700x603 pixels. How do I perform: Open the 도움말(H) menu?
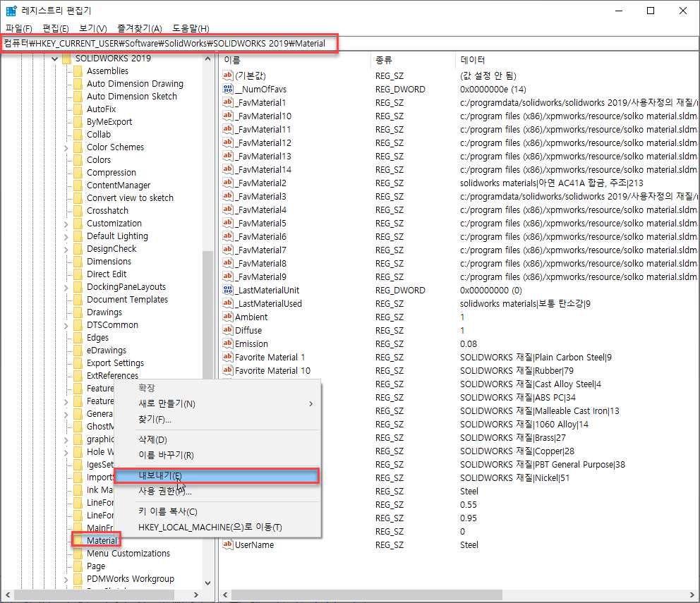191,29
